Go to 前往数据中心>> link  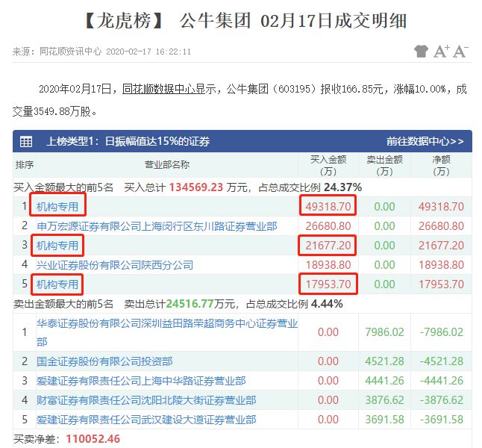point(425,142)
